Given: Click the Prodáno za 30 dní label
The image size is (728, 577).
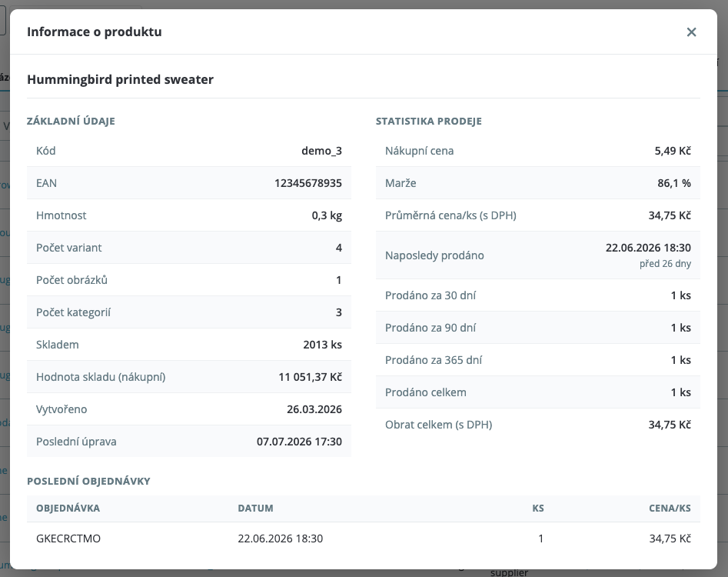Looking at the screenshot, I should (430, 295).
